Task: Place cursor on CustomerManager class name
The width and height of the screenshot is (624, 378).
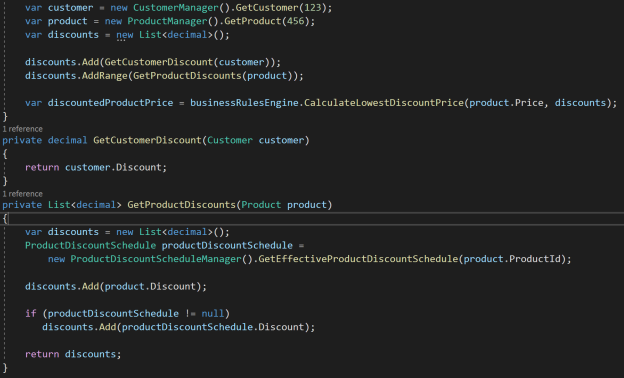Action: (x=176, y=8)
